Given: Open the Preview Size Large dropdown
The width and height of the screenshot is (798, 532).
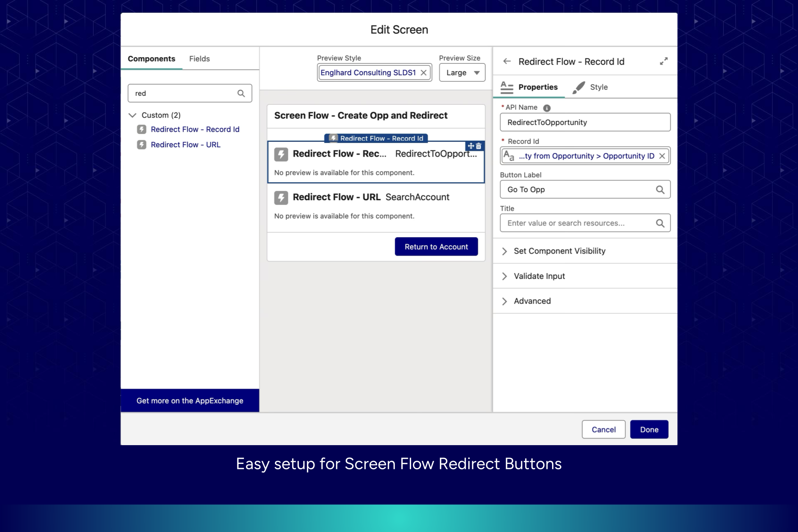Looking at the screenshot, I should coord(462,73).
